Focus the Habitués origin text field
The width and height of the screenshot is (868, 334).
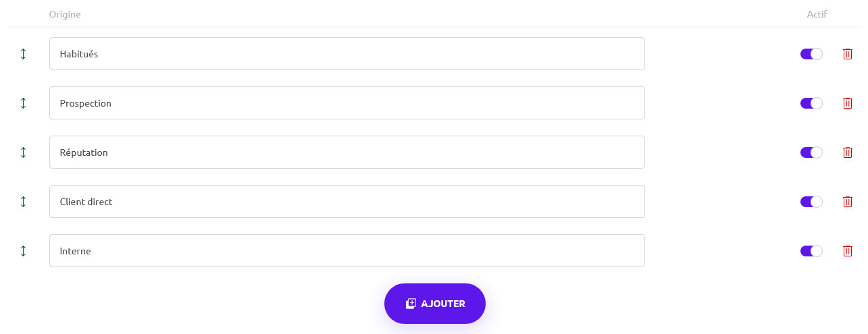(347, 54)
